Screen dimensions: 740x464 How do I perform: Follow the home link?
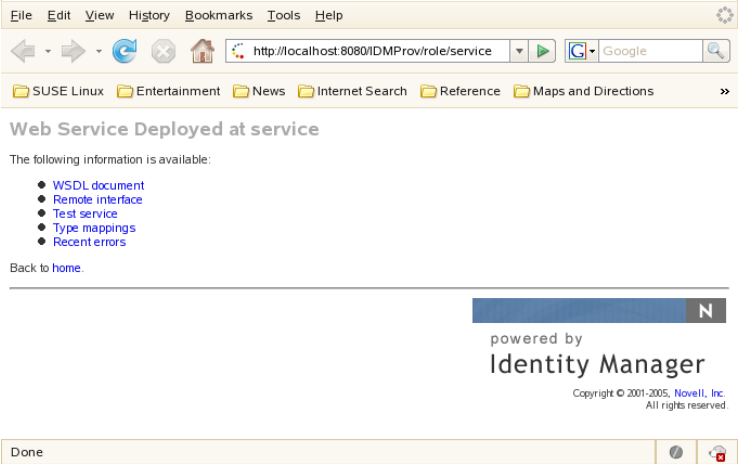click(66, 268)
